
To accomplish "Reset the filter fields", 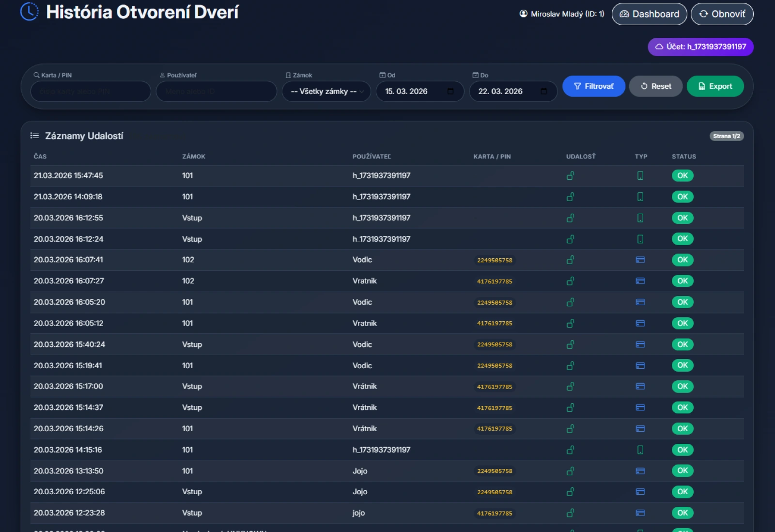I will (655, 86).
